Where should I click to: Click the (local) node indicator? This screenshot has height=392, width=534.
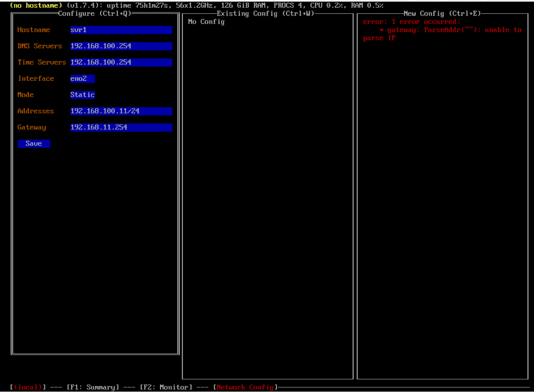click(x=28, y=387)
